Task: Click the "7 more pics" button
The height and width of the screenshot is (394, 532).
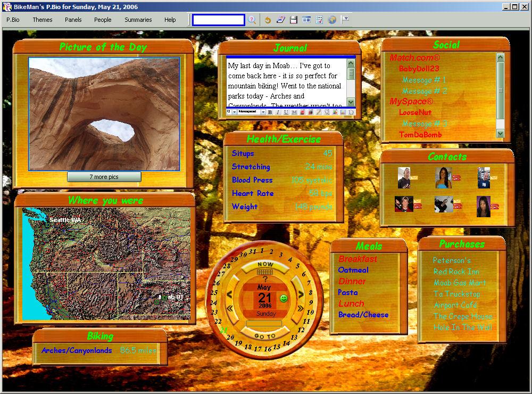Action: click(104, 177)
